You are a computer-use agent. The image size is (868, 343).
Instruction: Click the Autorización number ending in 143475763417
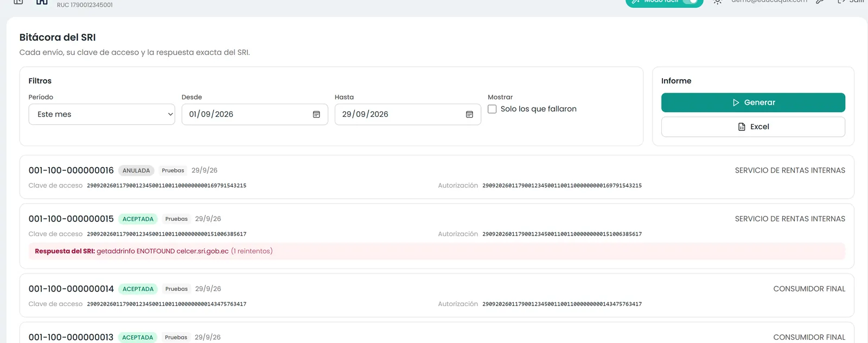562,304
